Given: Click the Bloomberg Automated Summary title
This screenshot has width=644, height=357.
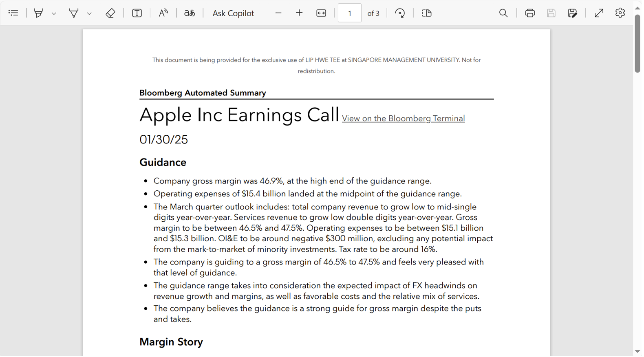Looking at the screenshot, I should pos(203,93).
